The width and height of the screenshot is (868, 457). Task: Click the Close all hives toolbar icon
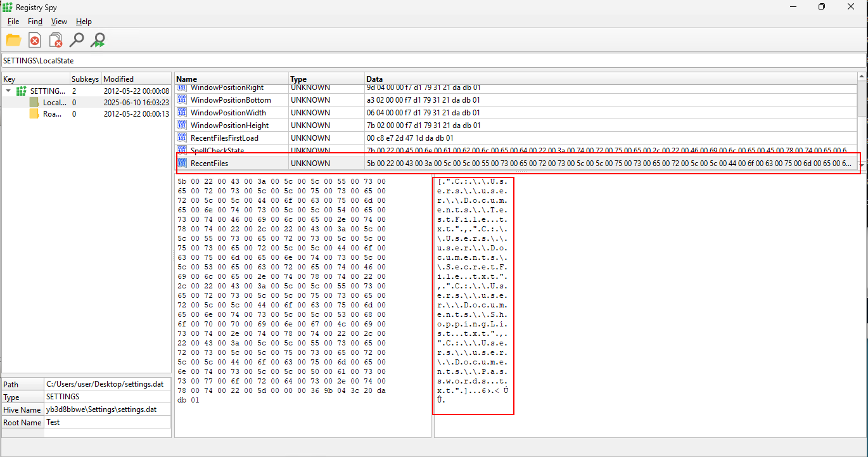point(56,41)
